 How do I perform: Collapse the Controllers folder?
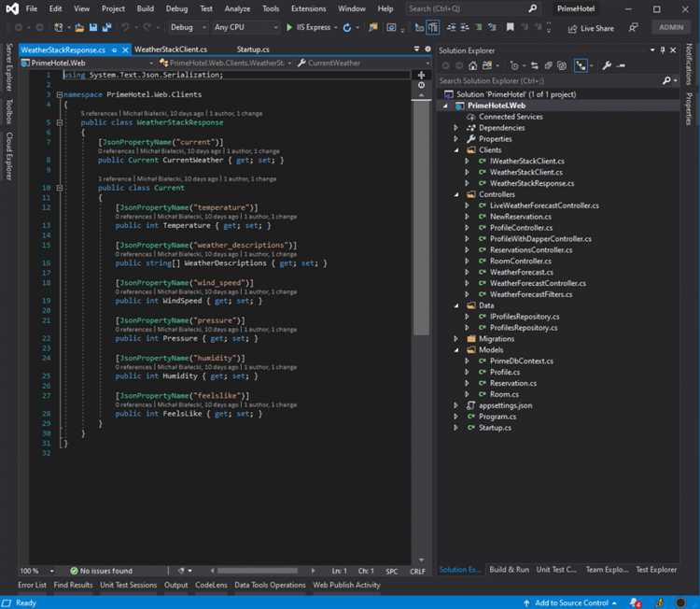455,194
